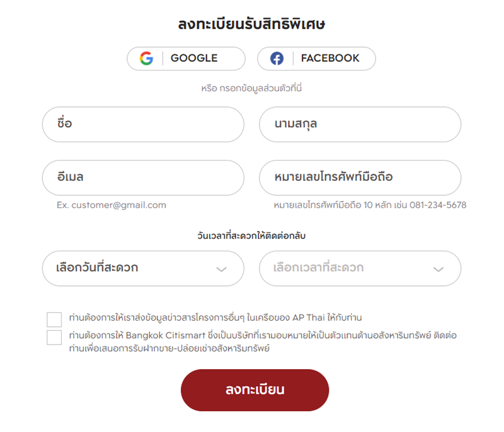Click the ชื่อ first name field
The width and height of the screenshot is (504, 432).
point(143,124)
